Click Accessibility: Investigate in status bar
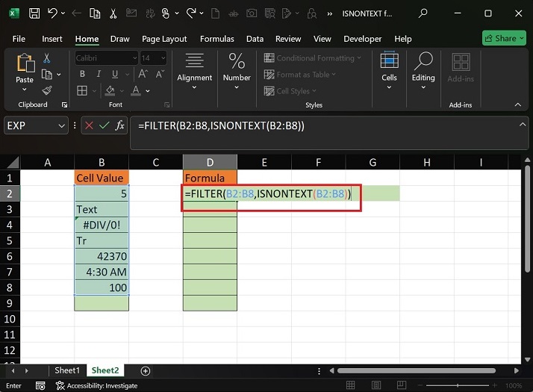This screenshot has width=533, height=392. pyautogui.click(x=100, y=386)
